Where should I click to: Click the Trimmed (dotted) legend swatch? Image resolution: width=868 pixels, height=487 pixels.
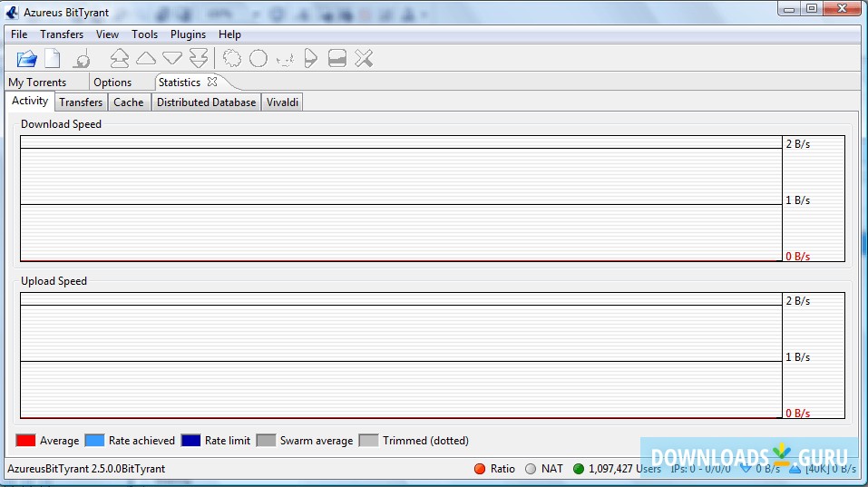tap(368, 441)
